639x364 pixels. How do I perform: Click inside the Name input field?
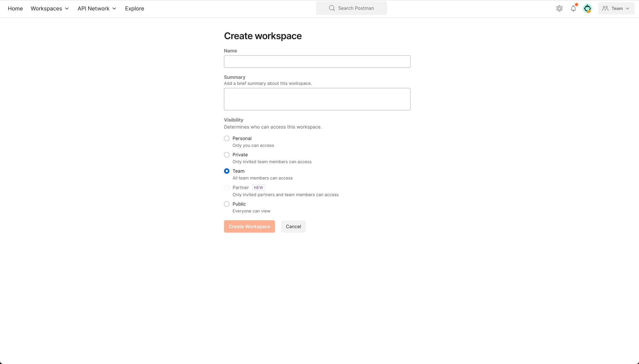coord(317,61)
